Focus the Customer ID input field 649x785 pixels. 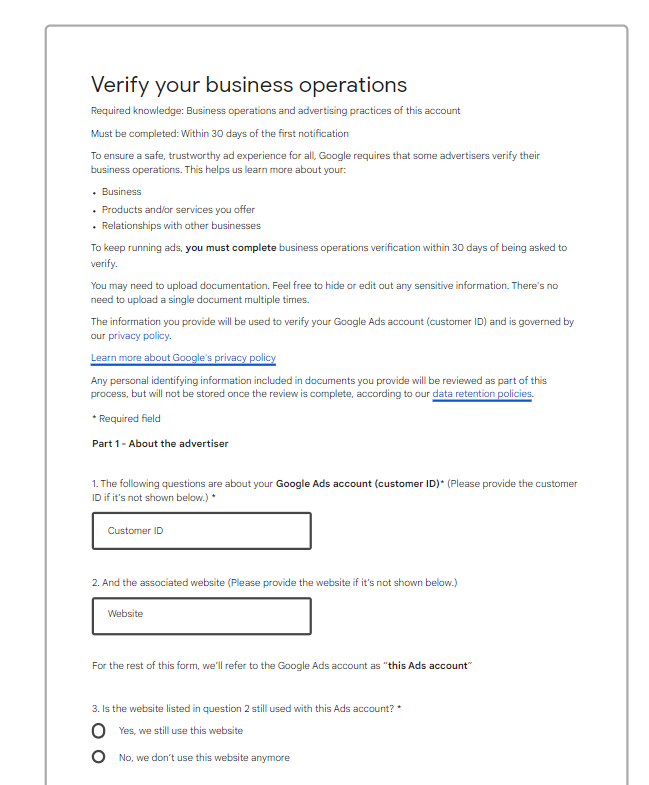click(x=201, y=531)
